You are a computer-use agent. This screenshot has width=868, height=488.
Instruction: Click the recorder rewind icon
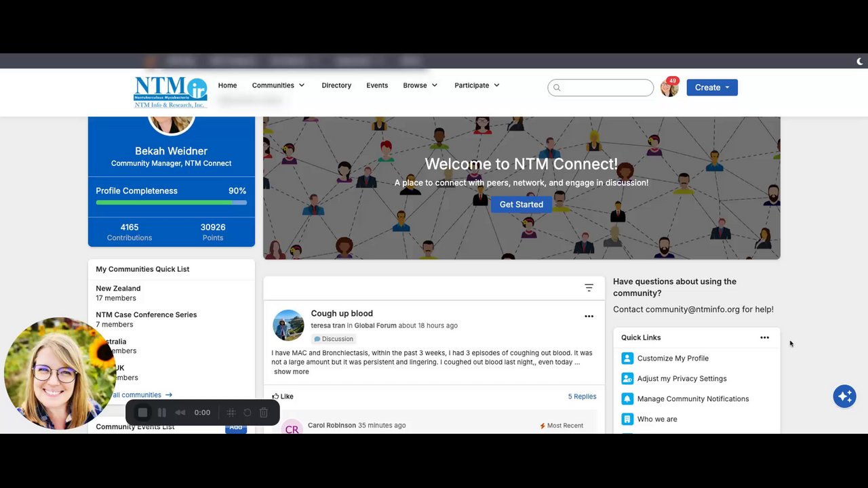click(x=180, y=412)
